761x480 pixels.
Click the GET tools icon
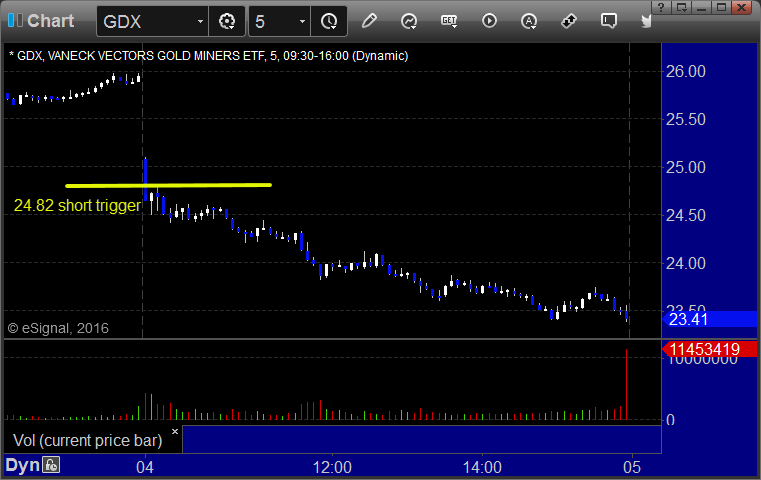tap(449, 21)
